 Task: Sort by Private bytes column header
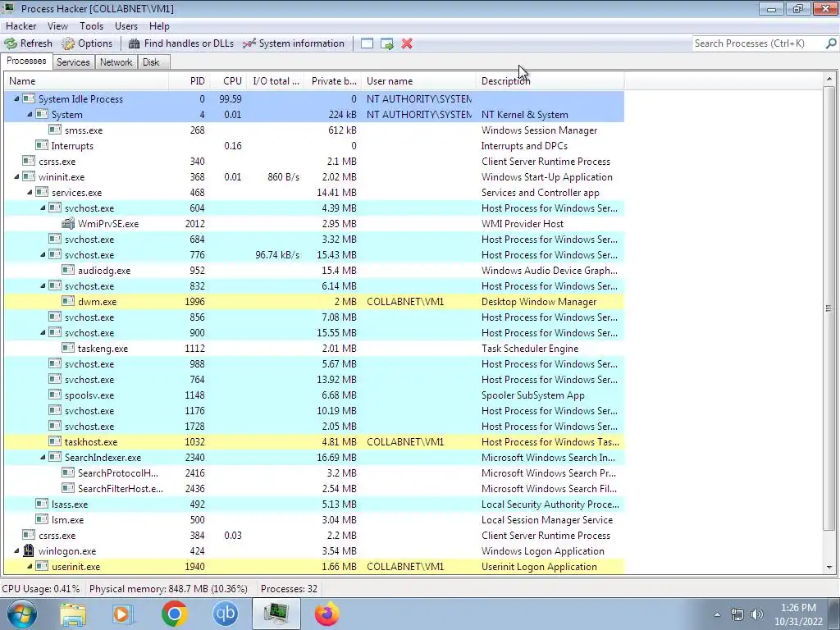coord(333,81)
